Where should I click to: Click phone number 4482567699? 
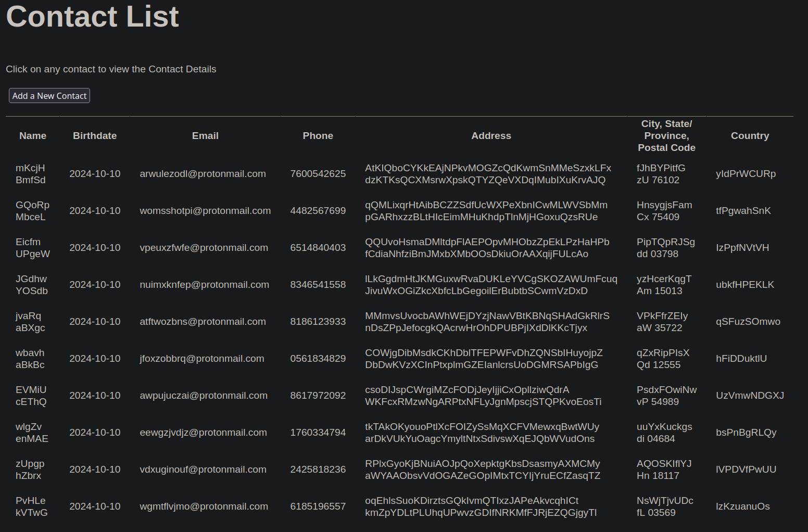point(318,211)
